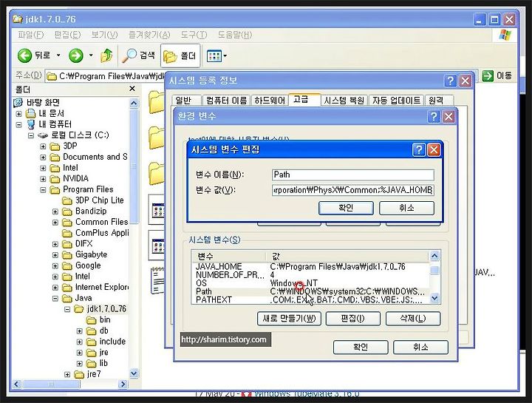
Task: Select the NVIDIA folder in tree
Action: 69,179
